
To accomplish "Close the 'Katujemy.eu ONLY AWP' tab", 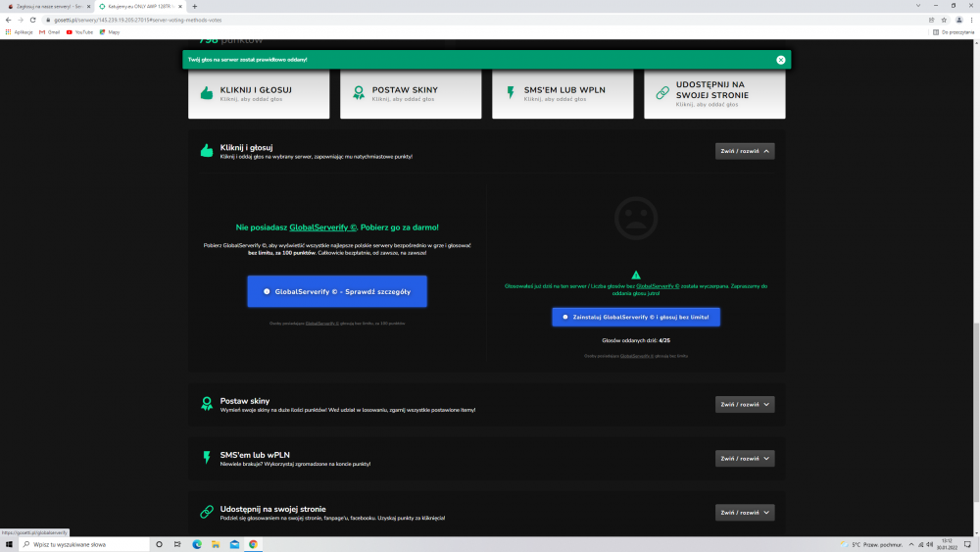I will tap(180, 6).
